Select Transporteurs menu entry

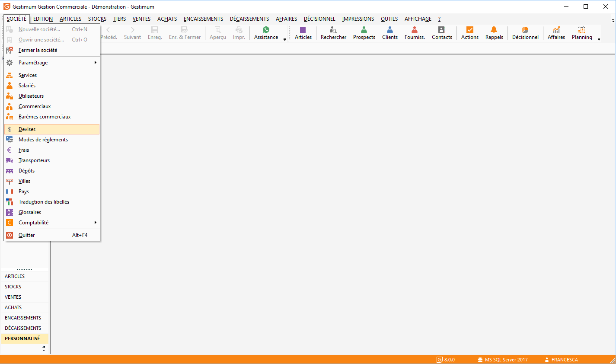52,160
